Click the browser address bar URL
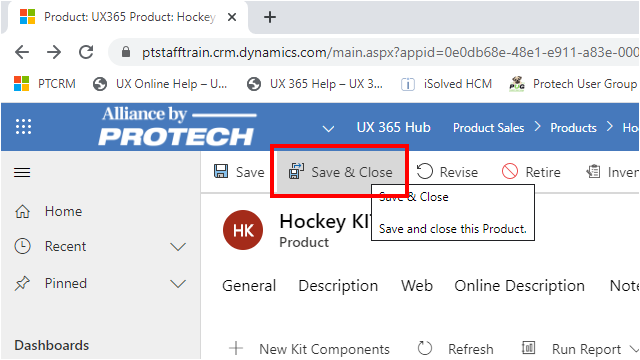The height and width of the screenshot is (360, 640). (390, 52)
